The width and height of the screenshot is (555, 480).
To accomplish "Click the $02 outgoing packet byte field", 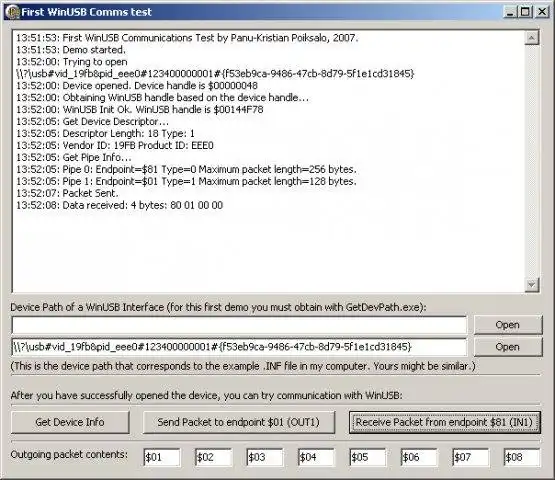I will pyautogui.click(x=213, y=457).
